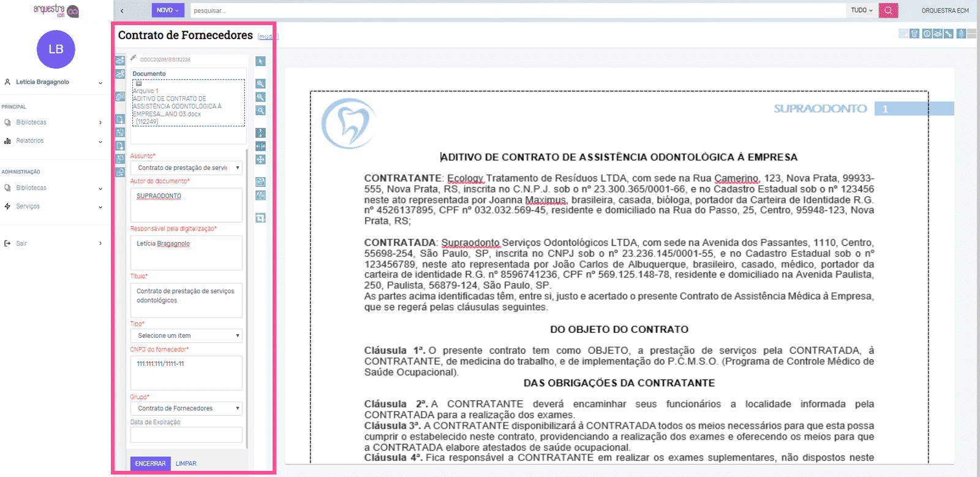The width and height of the screenshot is (980, 477).
Task: Select the pointer cursor tool
Action: (260, 61)
